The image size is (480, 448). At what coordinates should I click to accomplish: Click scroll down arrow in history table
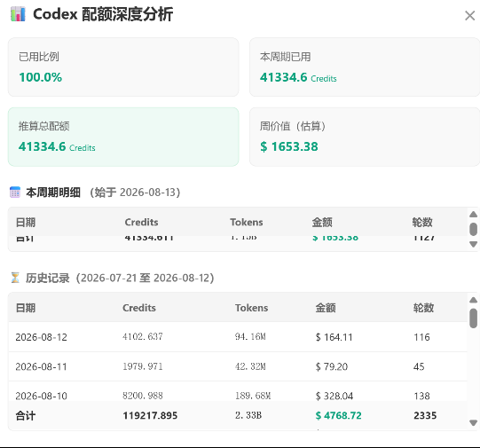click(x=473, y=423)
